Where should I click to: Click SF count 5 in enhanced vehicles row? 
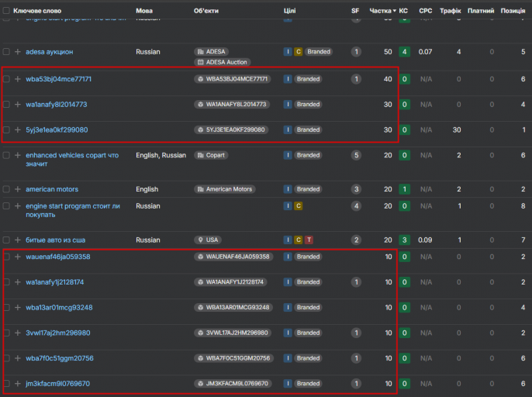pos(356,155)
